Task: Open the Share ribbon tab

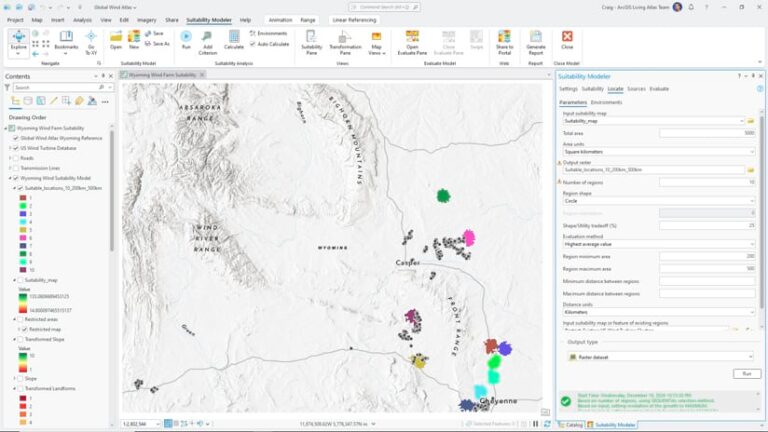Action: click(x=171, y=20)
